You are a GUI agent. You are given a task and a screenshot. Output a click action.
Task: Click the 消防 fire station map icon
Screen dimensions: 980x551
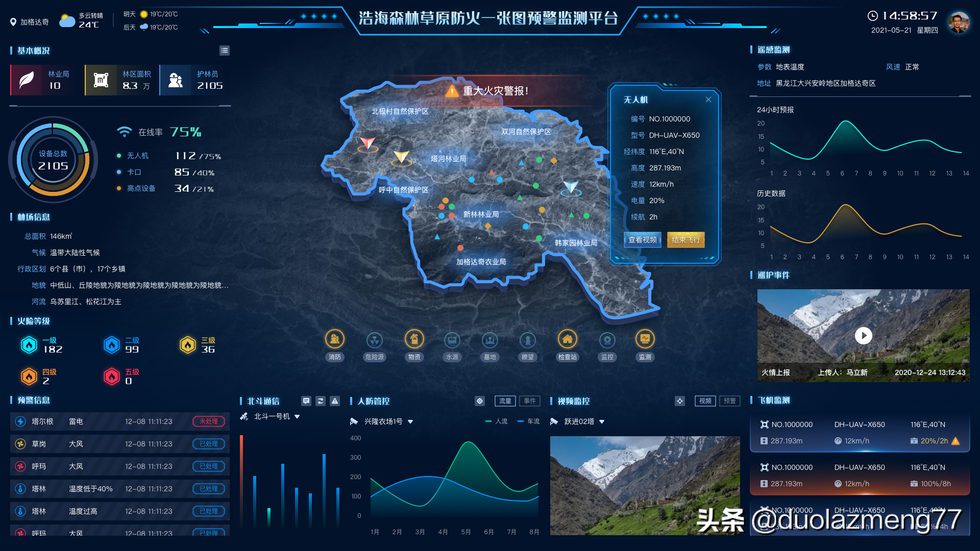pyautogui.click(x=335, y=339)
